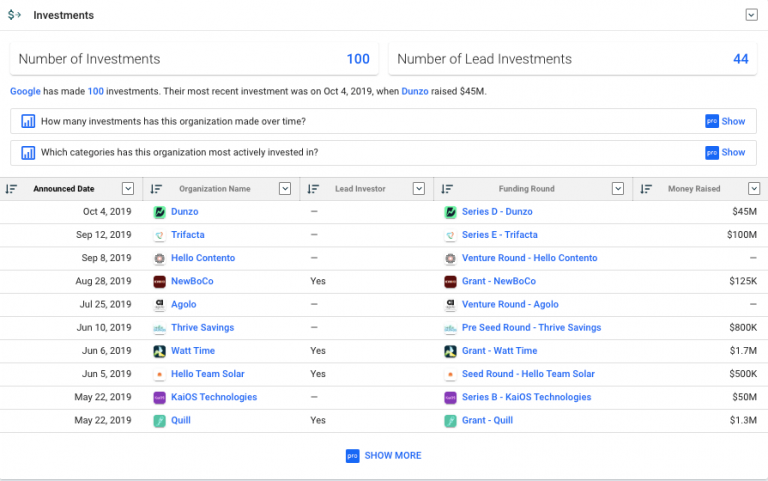Image resolution: width=768 pixels, height=481 pixels.
Task: Open the Funding Round column dropdown
Action: tap(618, 189)
